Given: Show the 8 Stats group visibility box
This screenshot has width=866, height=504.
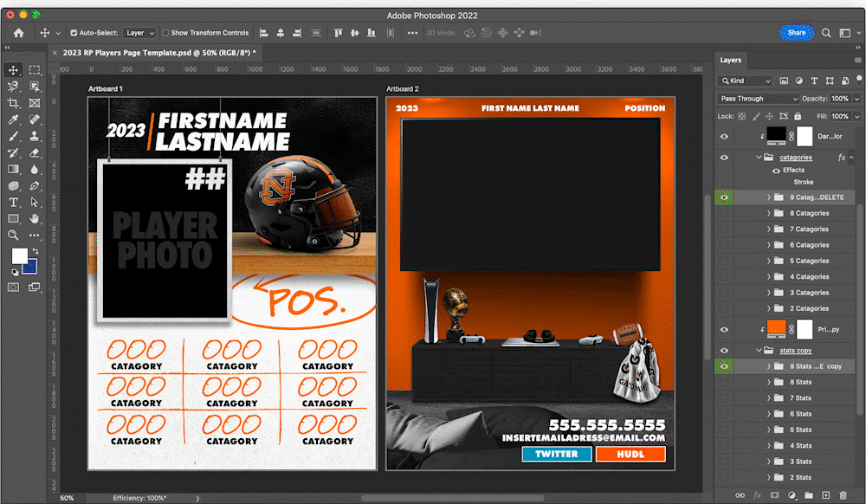Looking at the screenshot, I should click(x=724, y=382).
